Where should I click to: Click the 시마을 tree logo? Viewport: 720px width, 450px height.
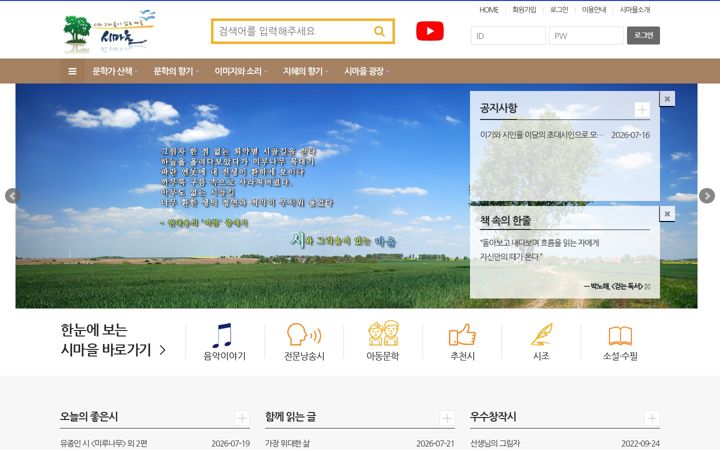point(109,31)
